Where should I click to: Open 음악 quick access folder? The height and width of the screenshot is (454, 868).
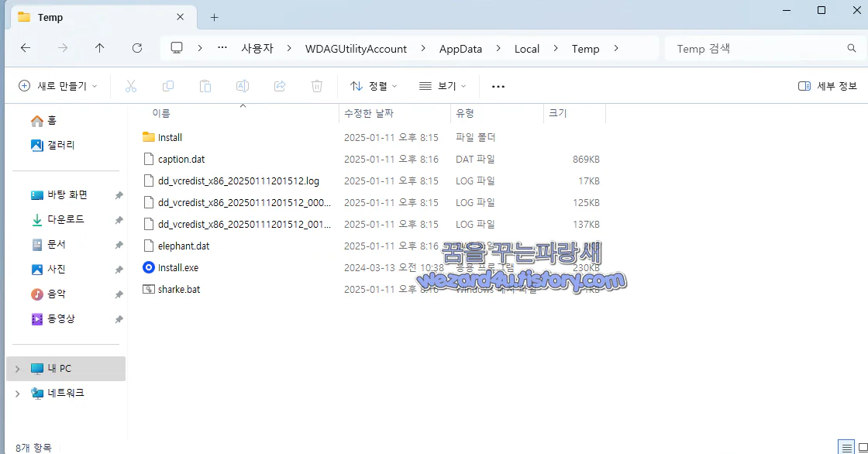[49, 294]
